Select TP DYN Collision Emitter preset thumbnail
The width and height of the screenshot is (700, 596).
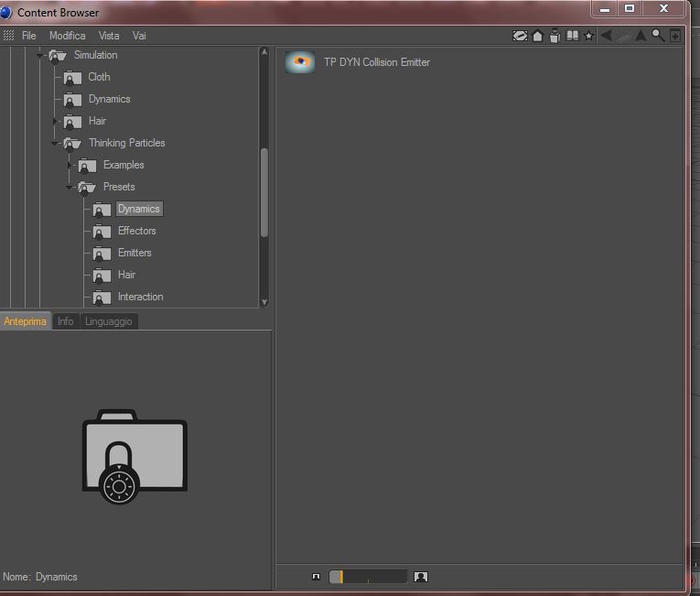pyautogui.click(x=300, y=62)
